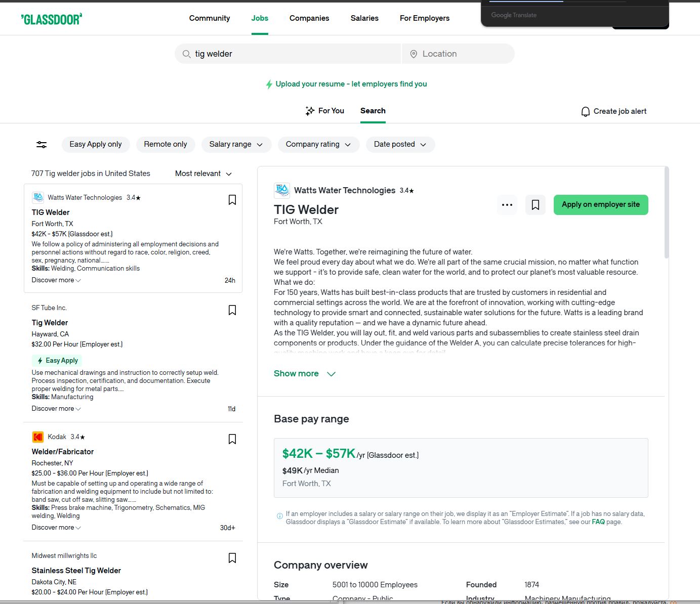Click the job detail panel scrollbar
Image resolution: width=700 pixels, height=604 pixels.
[667, 212]
